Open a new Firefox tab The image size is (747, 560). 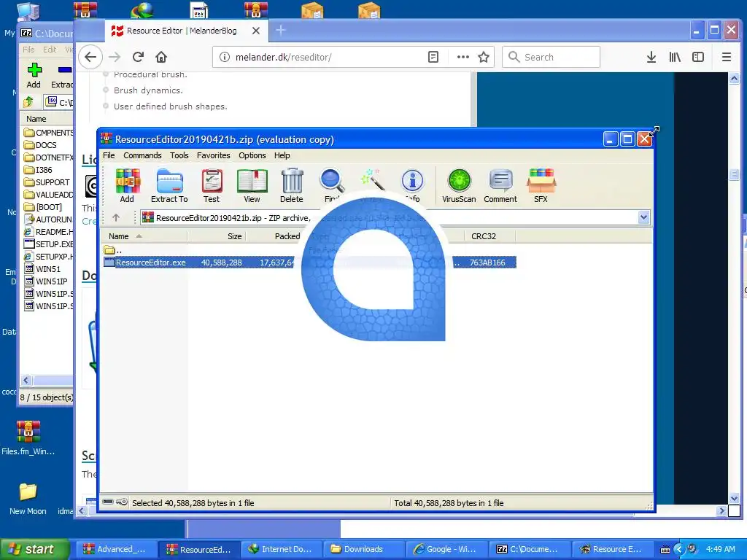click(x=281, y=31)
